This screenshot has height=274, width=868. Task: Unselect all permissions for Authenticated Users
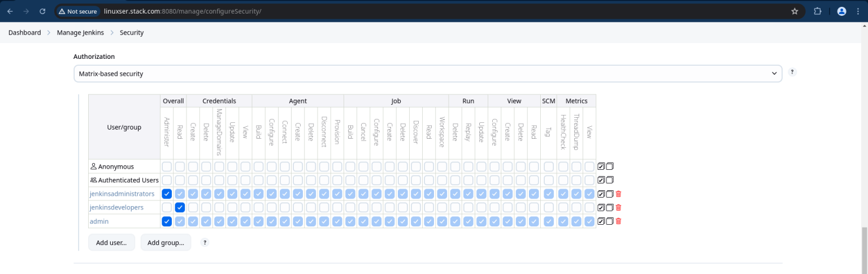click(610, 180)
